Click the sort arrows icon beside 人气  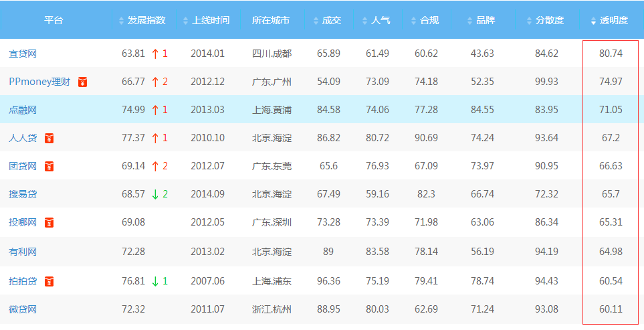tap(364, 21)
